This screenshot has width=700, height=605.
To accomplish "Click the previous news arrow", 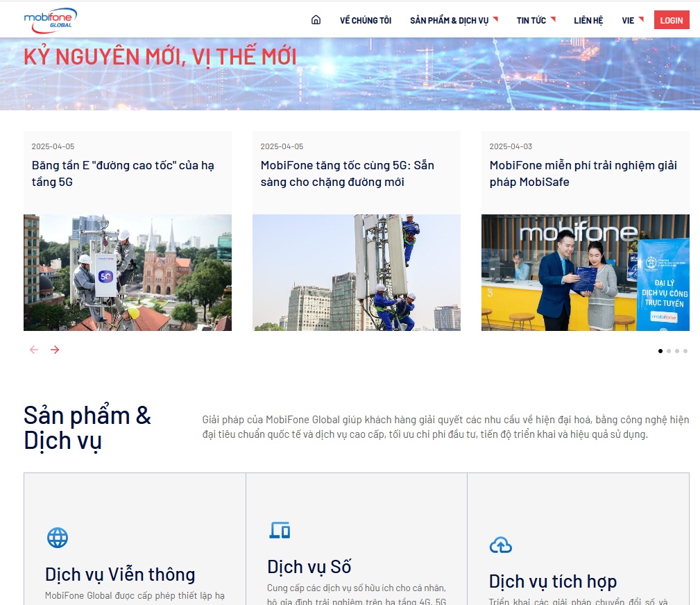I will pos(34,350).
